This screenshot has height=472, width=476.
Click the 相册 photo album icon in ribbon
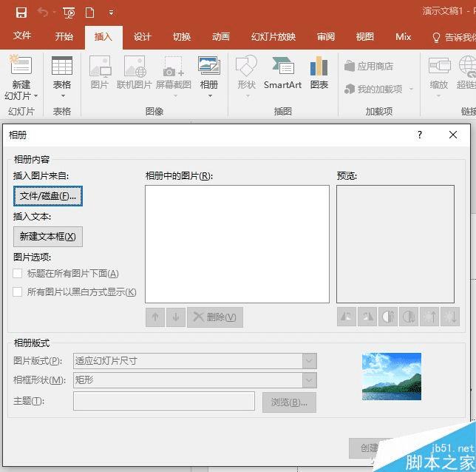click(x=209, y=66)
